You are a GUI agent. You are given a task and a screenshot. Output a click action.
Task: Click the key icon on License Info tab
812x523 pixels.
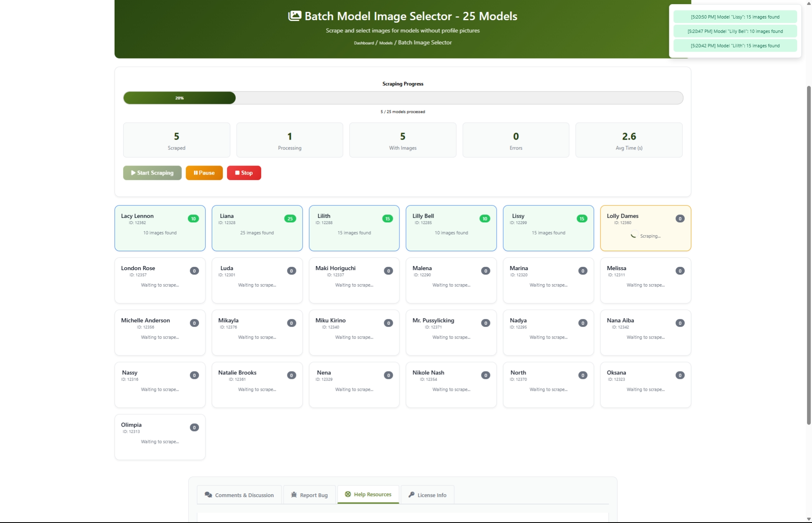click(x=411, y=495)
